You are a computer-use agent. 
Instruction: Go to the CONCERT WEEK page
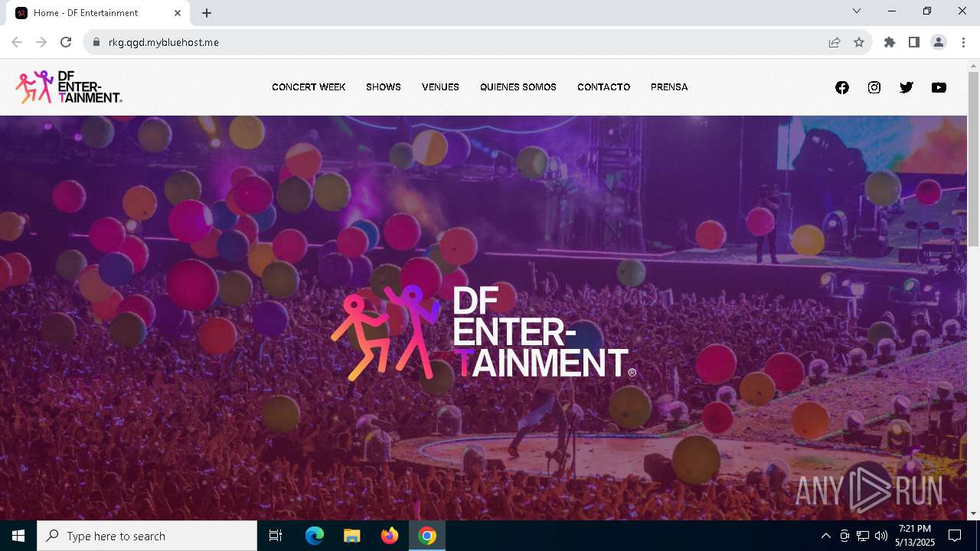309,87
